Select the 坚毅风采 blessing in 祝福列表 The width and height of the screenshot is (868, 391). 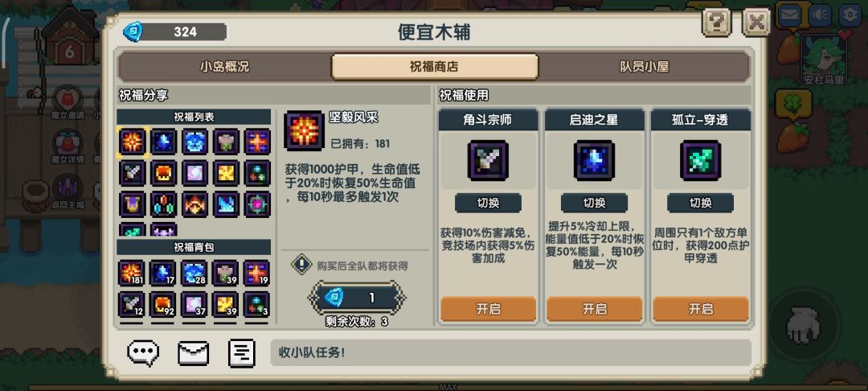point(133,142)
